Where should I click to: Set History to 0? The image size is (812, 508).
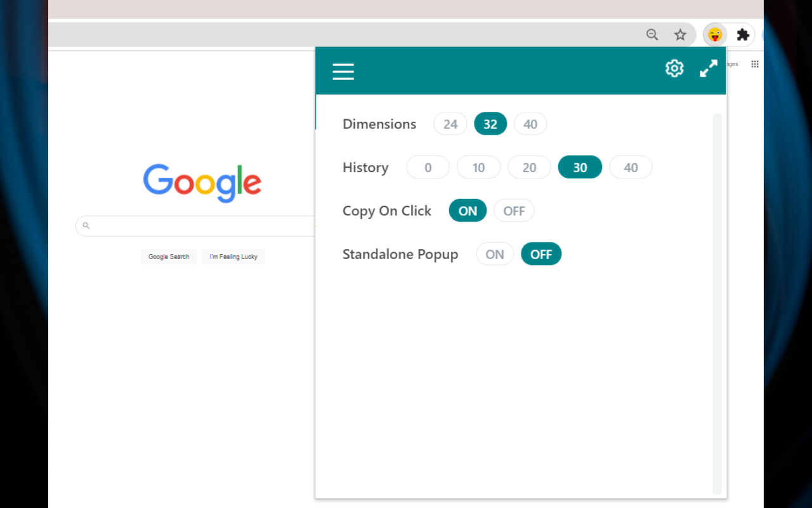pyautogui.click(x=428, y=167)
